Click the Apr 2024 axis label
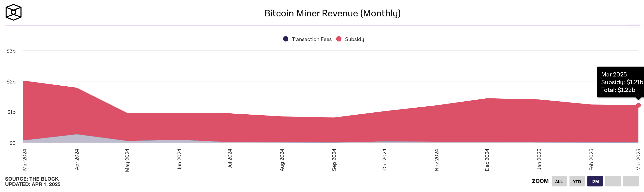 (x=77, y=160)
